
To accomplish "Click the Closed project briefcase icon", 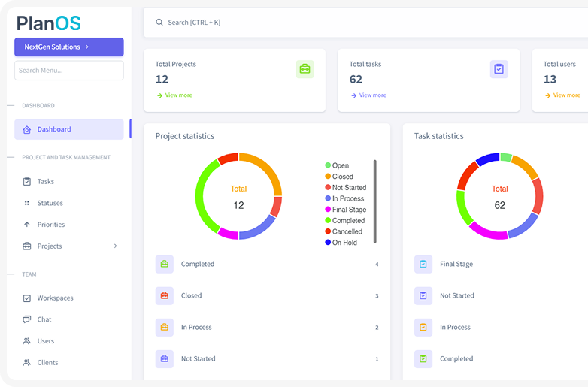I will [164, 296].
